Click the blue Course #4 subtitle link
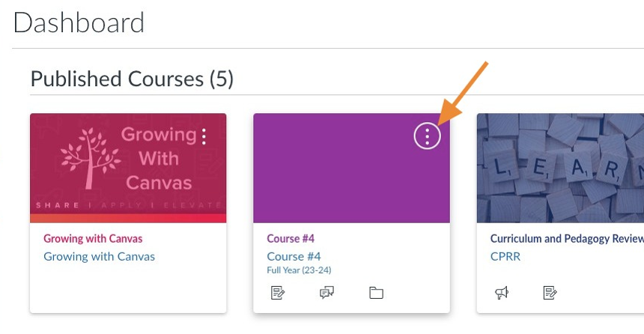Image resolution: width=644 pixels, height=334 pixels. 294,256
